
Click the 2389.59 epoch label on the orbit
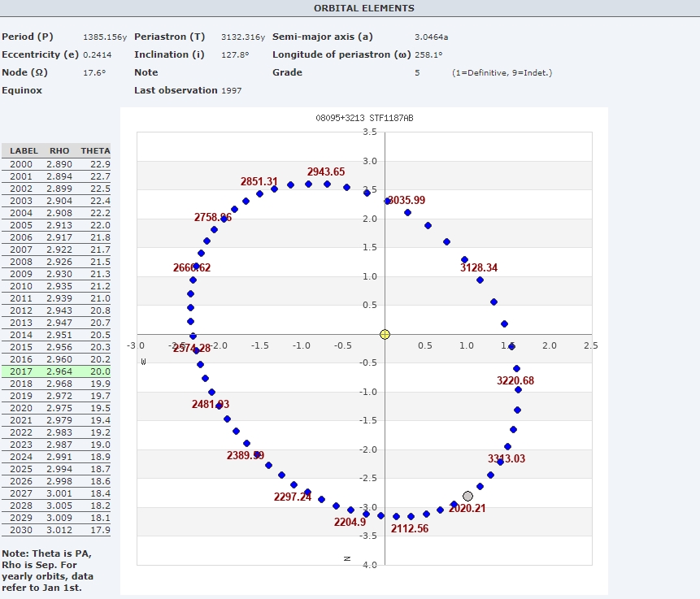[245, 455]
